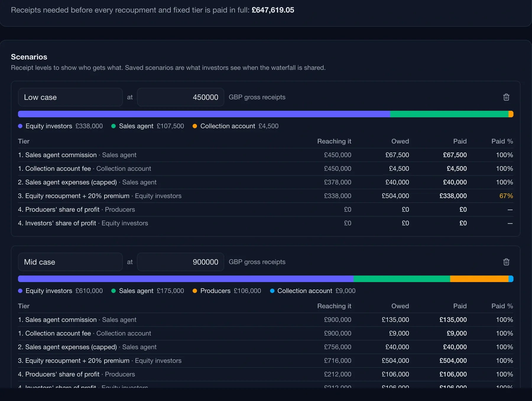532x401 pixels.
Task: Click Low case row 4. Investors' share of profit
Action: (265, 223)
